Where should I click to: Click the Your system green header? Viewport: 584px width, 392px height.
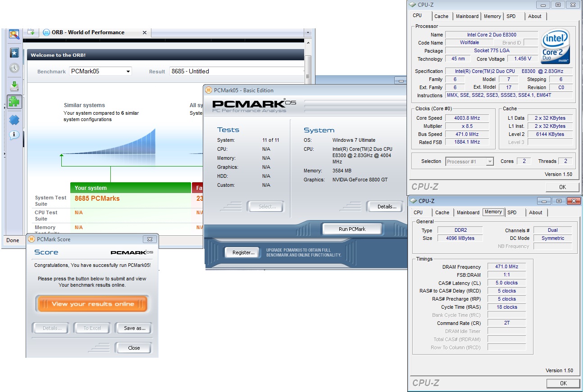click(x=131, y=188)
